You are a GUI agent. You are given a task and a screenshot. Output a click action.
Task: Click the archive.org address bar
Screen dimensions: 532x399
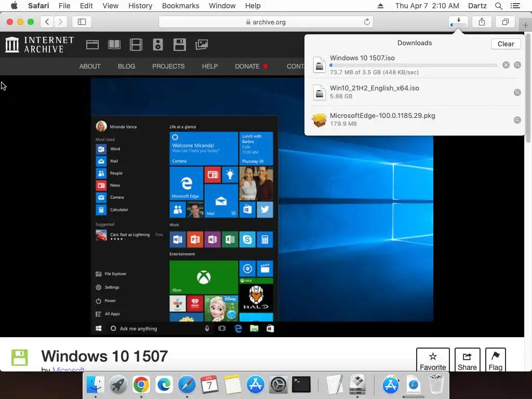coord(266,22)
